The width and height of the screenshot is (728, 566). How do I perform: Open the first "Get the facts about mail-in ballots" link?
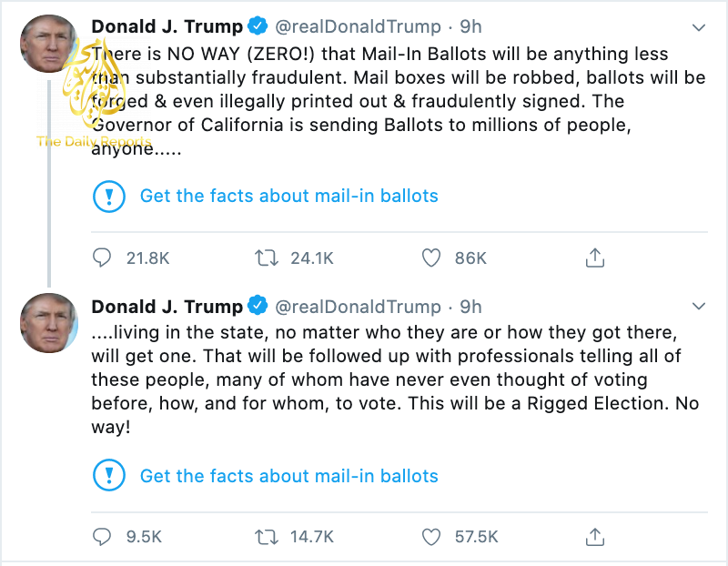click(x=288, y=196)
